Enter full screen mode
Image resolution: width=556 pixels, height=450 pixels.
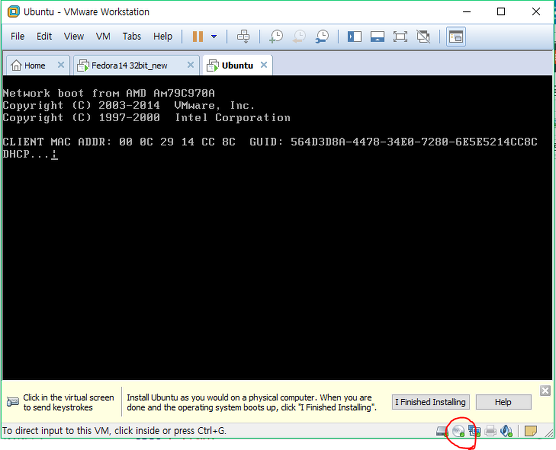[x=400, y=36]
